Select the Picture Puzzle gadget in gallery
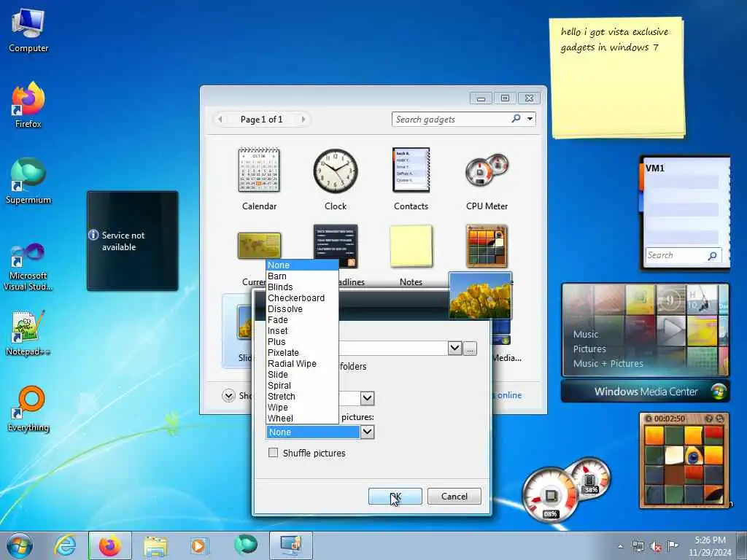 [487, 246]
